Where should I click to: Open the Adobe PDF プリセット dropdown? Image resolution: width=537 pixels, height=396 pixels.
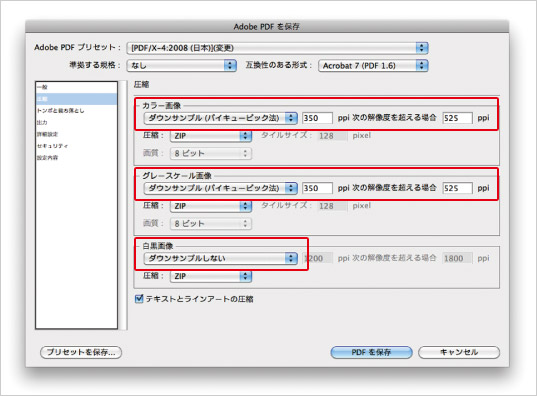[x=277, y=48]
